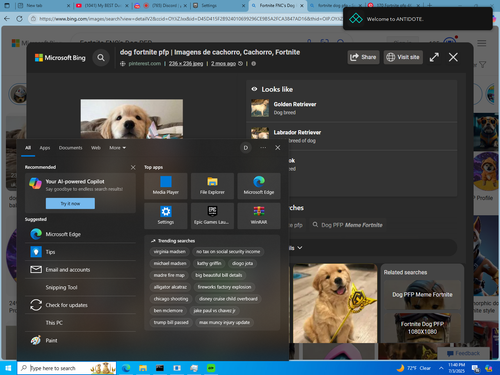Click the 236 x 236 jpeg link
This screenshot has width=500, height=375.
[x=186, y=64]
